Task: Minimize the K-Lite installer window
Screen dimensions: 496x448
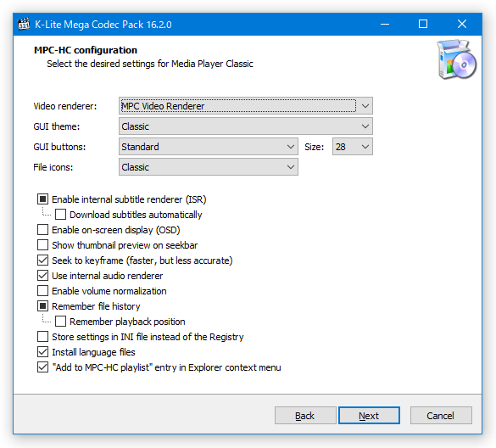Action: click(x=385, y=24)
